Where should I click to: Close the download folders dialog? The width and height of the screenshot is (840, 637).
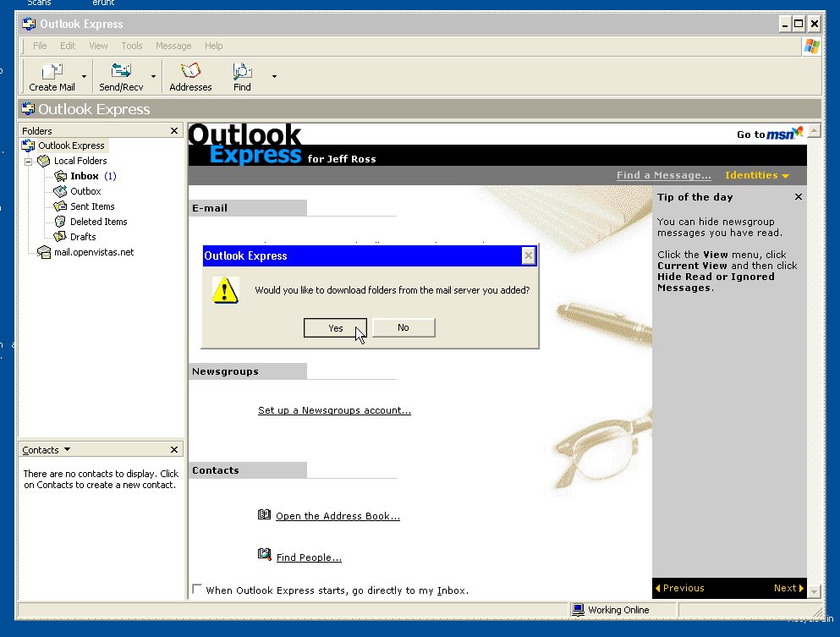coord(528,256)
